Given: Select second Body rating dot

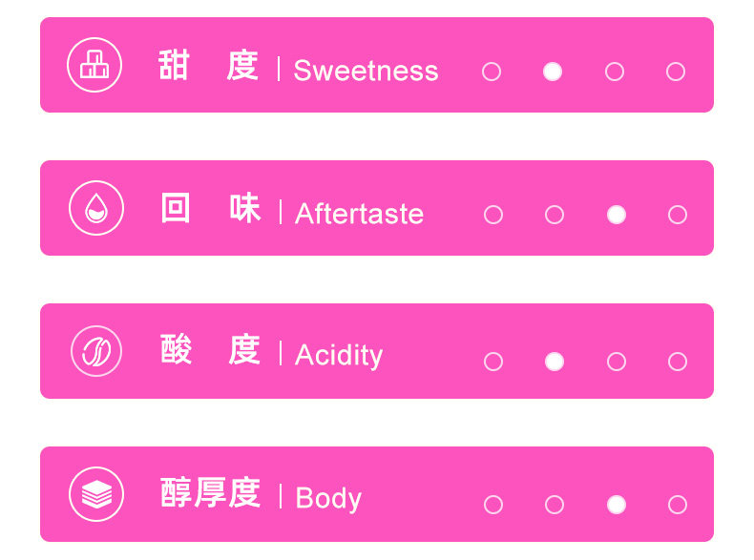Looking at the screenshot, I should [x=555, y=505].
